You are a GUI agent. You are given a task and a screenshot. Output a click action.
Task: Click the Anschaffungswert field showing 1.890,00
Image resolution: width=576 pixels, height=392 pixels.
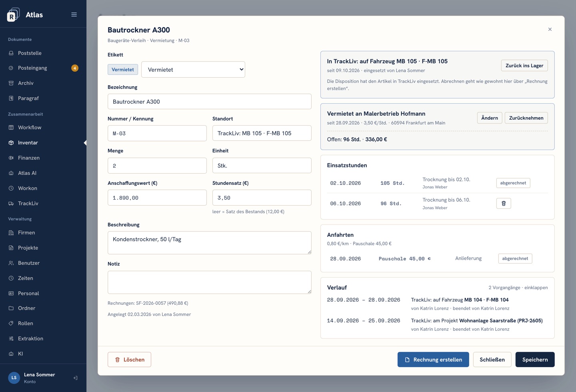pyautogui.click(x=157, y=198)
